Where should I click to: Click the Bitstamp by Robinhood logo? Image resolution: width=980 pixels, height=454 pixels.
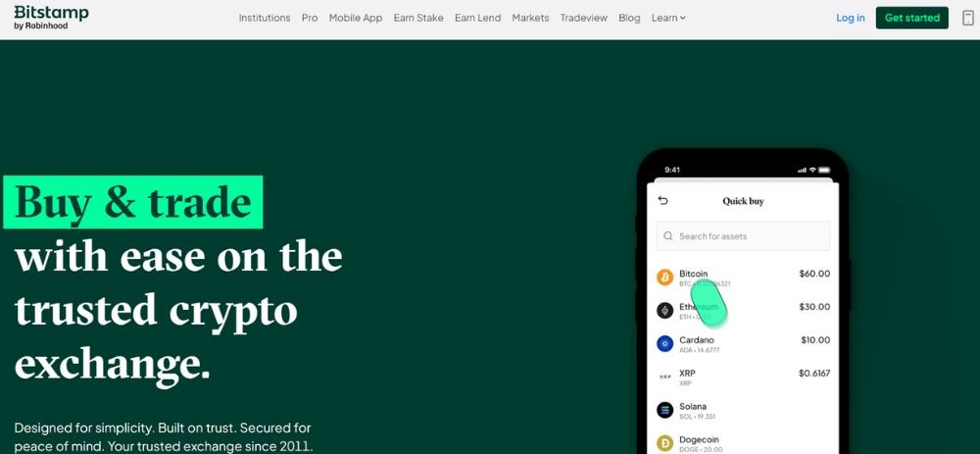[51, 17]
